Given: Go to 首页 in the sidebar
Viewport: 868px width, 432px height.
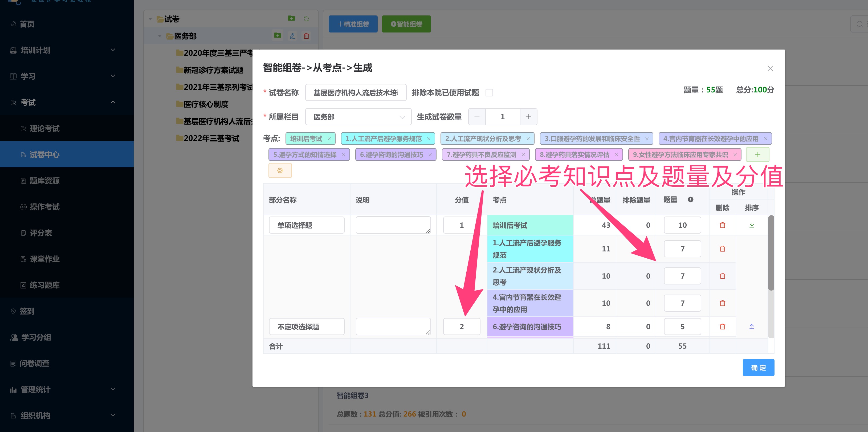Looking at the screenshot, I should [x=67, y=24].
